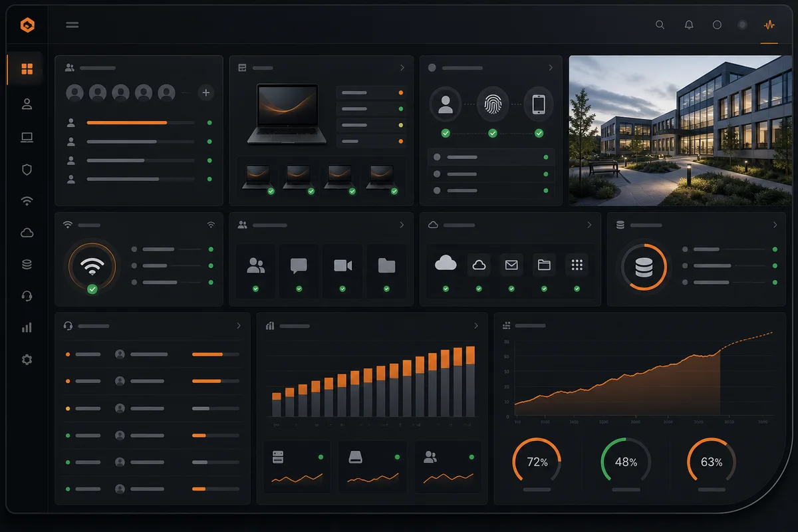Open the laptop devices icon in the sidebar
The height and width of the screenshot is (532, 798).
[x=27, y=138]
